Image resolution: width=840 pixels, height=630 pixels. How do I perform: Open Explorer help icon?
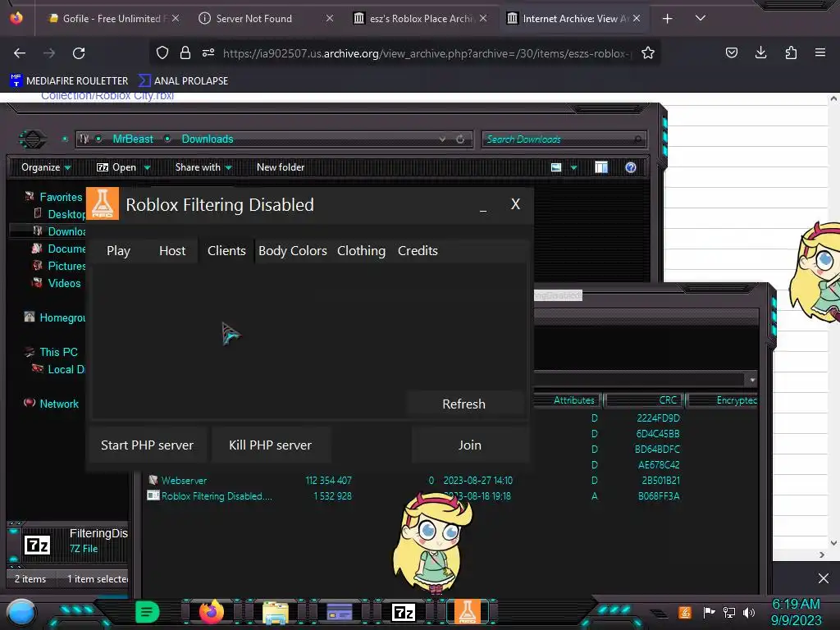(x=631, y=167)
